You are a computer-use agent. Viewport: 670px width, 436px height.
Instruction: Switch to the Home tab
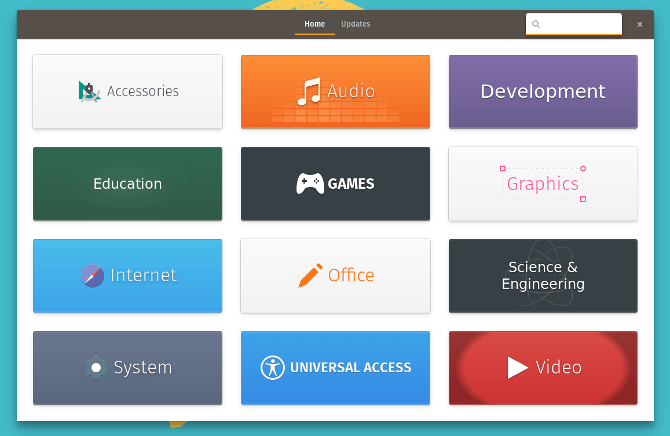314,24
